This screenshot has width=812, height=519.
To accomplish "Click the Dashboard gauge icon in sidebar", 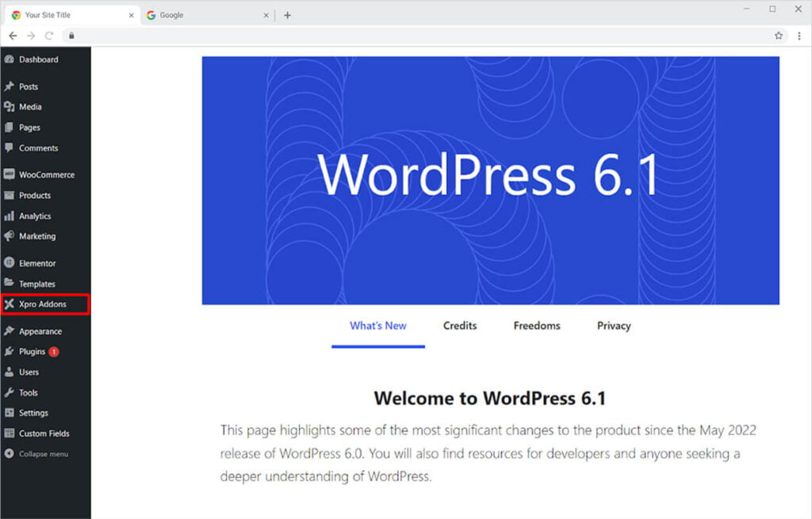I will coord(10,59).
